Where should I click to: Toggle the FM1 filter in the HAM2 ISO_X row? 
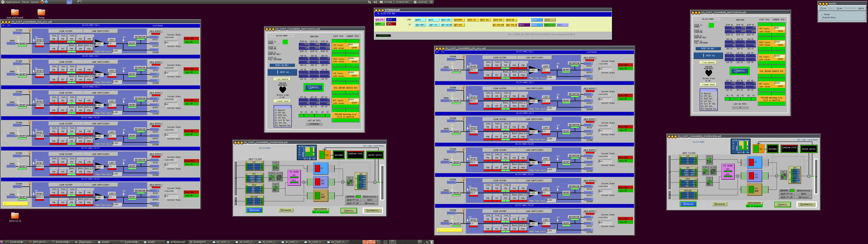point(54,39)
